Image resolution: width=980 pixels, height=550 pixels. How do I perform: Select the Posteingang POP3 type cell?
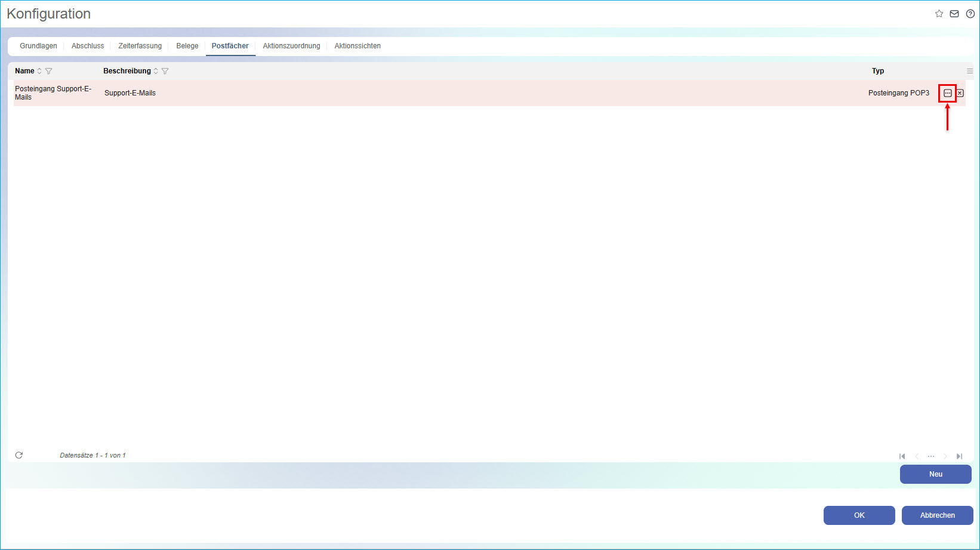pos(899,93)
